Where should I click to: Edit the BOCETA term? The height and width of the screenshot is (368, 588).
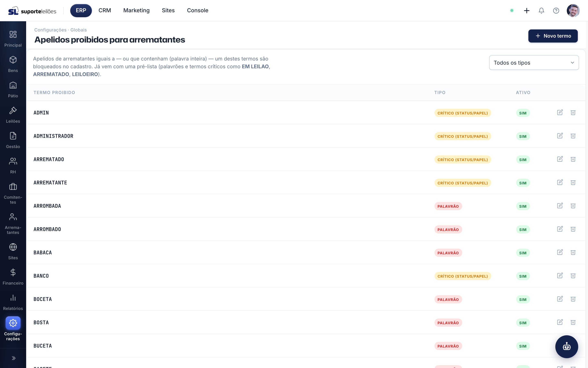coord(560,299)
